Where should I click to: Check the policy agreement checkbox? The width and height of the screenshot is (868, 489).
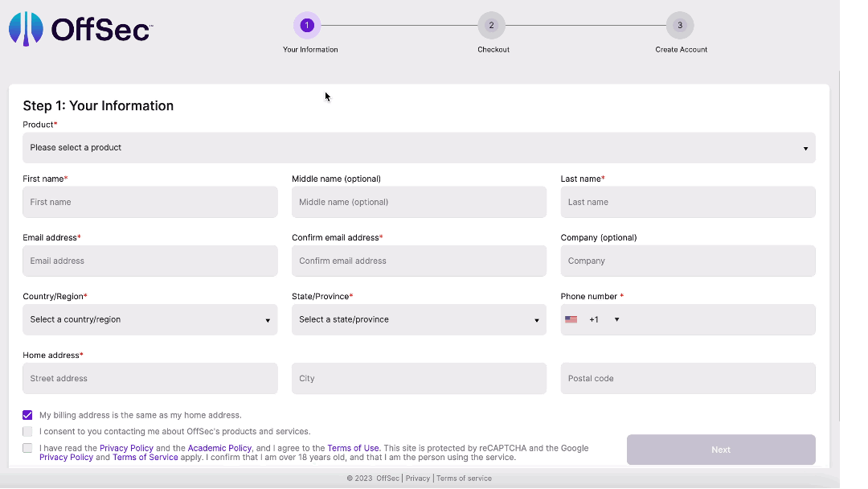pyautogui.click(x=27, y=448)
